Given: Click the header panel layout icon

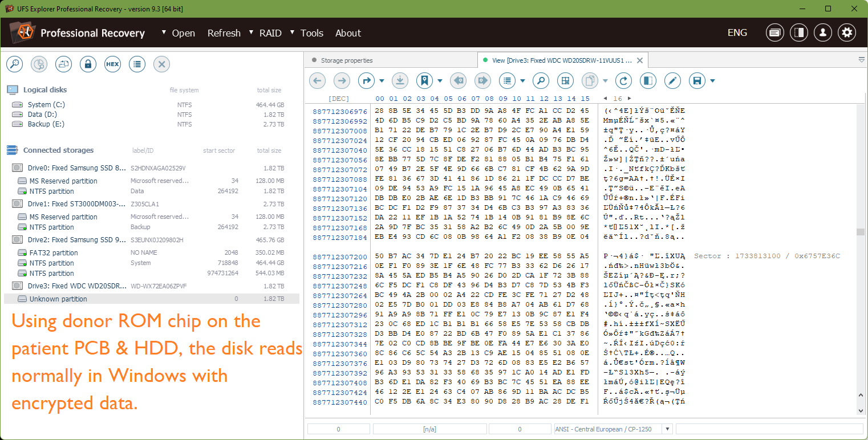Looking at the screenshot, I should [799, 32].
